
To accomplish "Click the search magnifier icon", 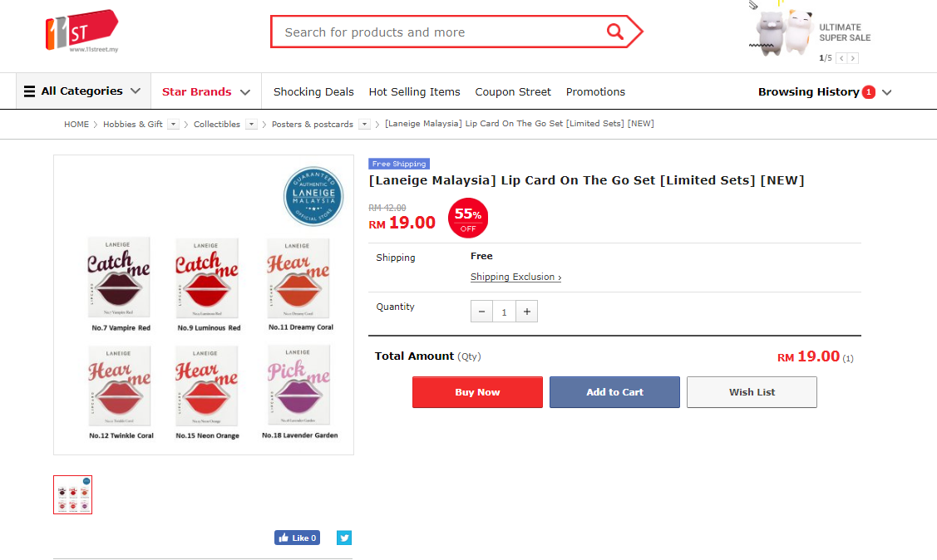I will 614,32.
